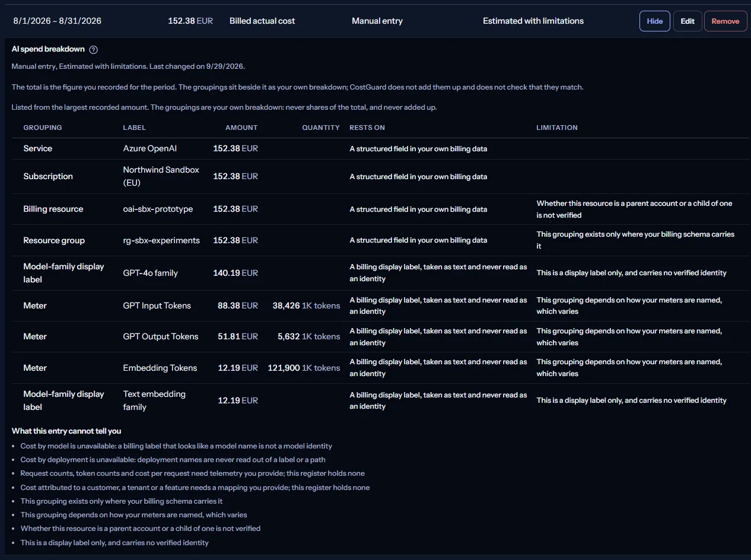Click the parent account limitation in Billing resource row
The image size is (751, 560).
click(x=635, y=209)
